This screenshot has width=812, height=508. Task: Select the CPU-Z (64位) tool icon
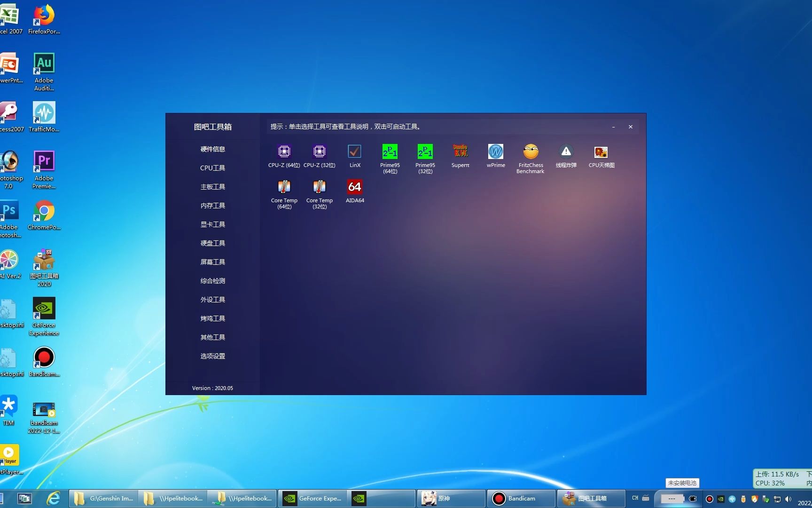click(284, 152)
